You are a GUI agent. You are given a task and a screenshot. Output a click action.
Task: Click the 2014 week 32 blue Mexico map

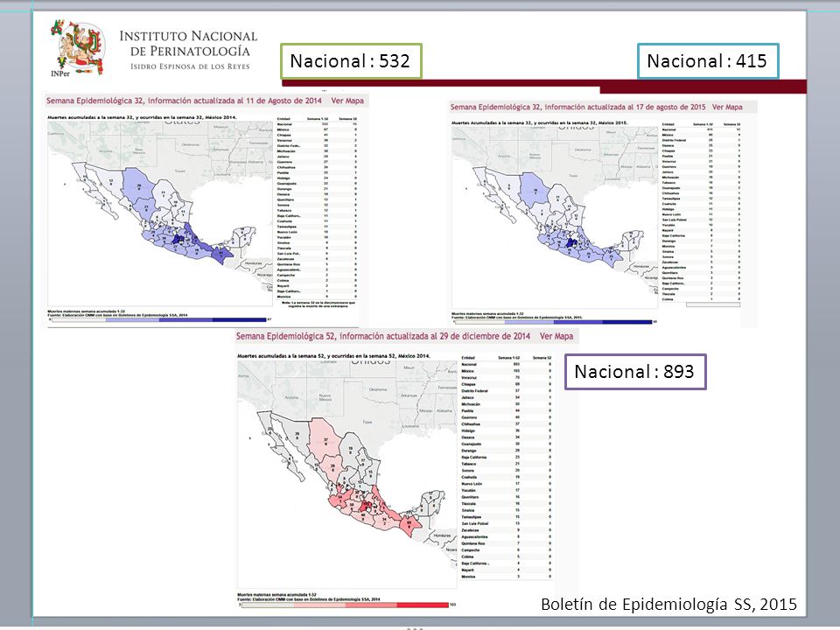(x=159, y=213)
